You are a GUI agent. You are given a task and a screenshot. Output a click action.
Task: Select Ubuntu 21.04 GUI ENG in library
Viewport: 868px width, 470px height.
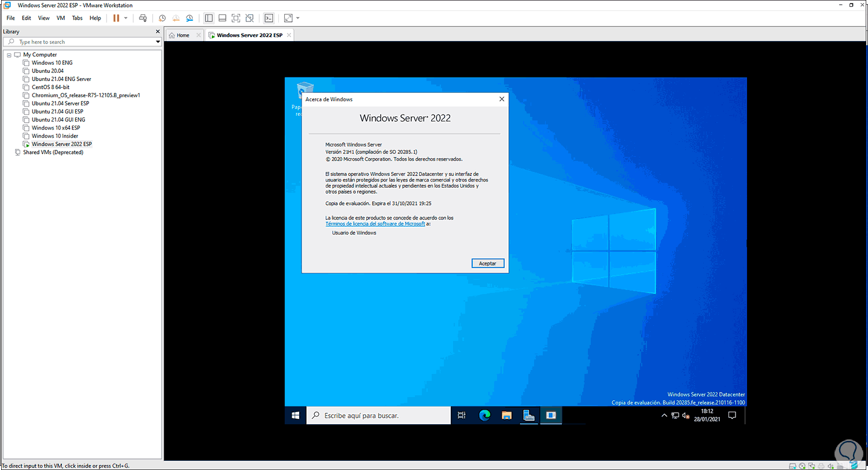pos(58,119)
